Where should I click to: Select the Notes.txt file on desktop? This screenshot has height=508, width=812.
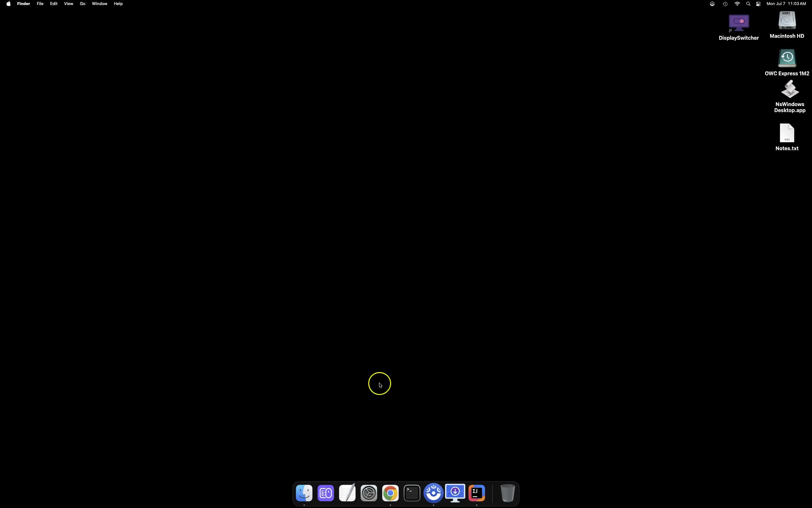(x=787, y=133)
